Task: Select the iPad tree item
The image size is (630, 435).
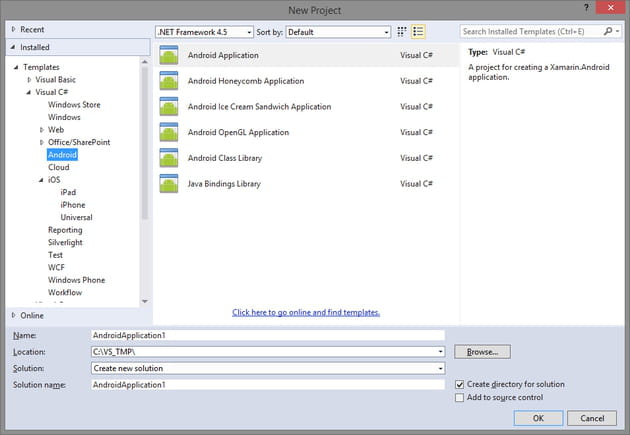Action: [x=68, y=192]
